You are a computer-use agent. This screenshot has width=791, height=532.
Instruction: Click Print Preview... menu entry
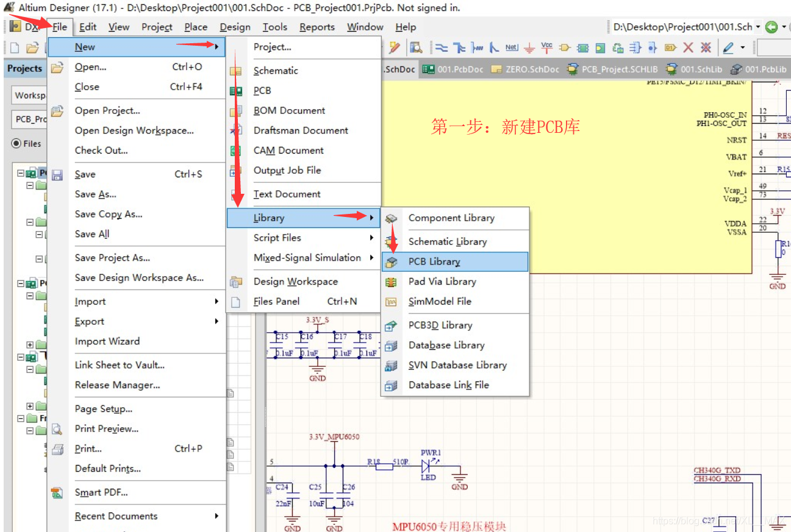click(107, 429)
